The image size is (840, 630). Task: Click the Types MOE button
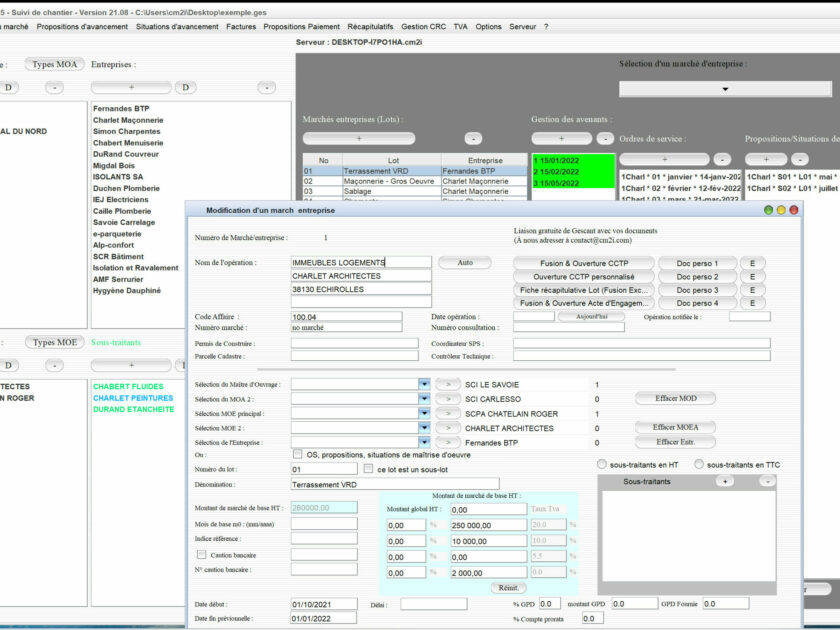(x=55, y=342)
